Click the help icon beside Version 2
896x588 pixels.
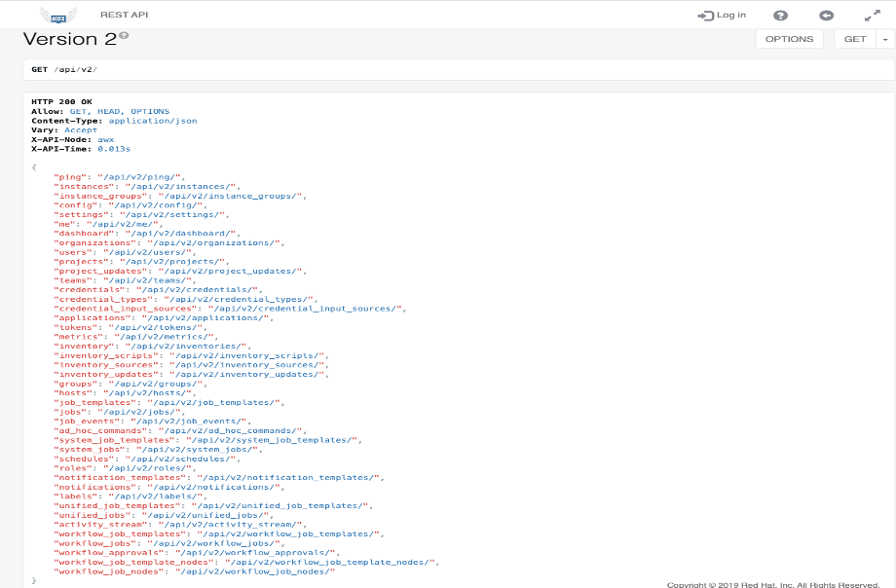click(124, 35)
